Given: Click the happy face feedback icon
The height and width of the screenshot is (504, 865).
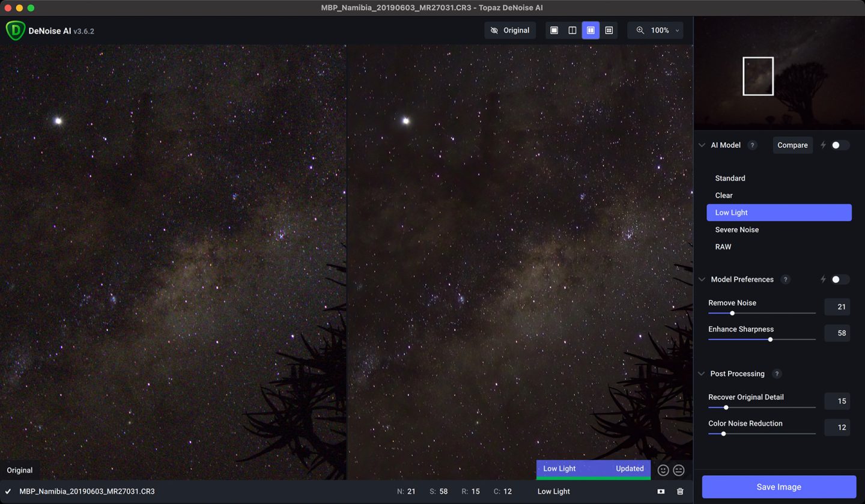Looking at the screenshot, I should point(663,470).
